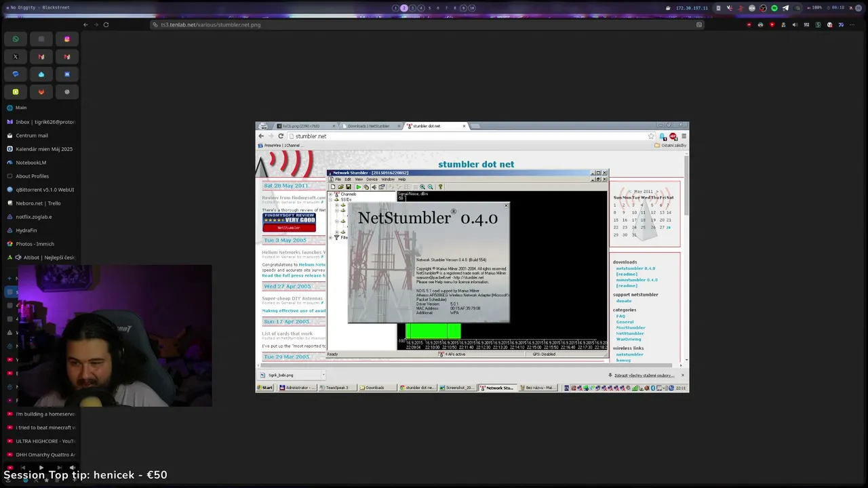The image size is (868, 488).
Task: Open the 'About Profiles' sidebar tab
Action: [x=41, y=176]
